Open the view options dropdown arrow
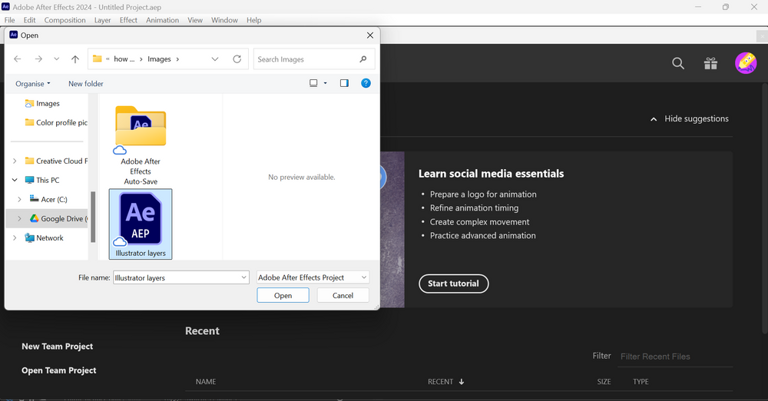This screenshot has width=768, height=401. 325,83
